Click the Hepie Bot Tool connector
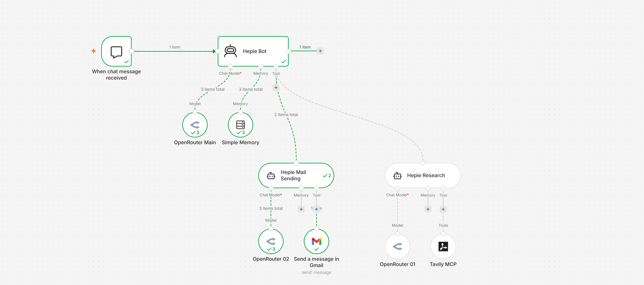This screenshot has height=285, width=644. pyautogui.click(x=276, y=66)
